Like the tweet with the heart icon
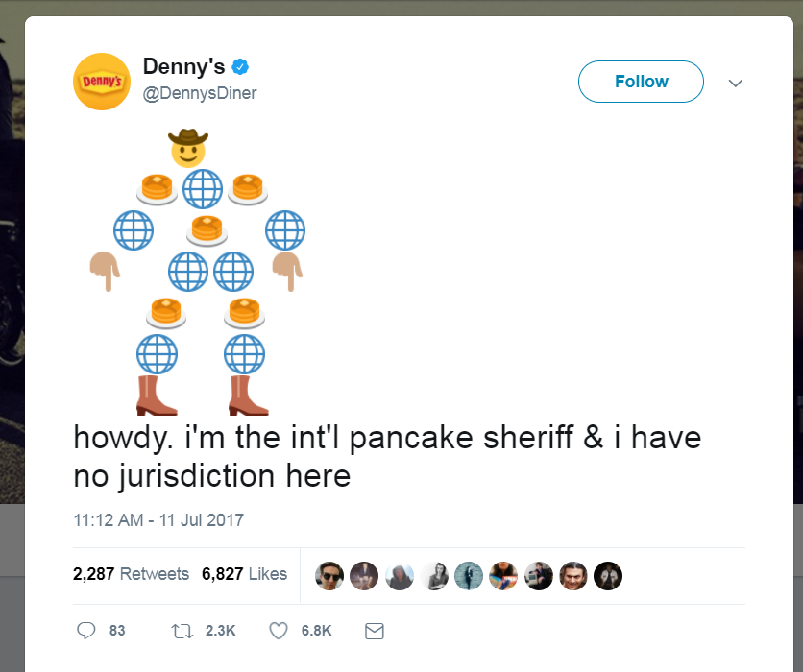The image size is (803, 672). pyautogui.click(x=279, y=631)
